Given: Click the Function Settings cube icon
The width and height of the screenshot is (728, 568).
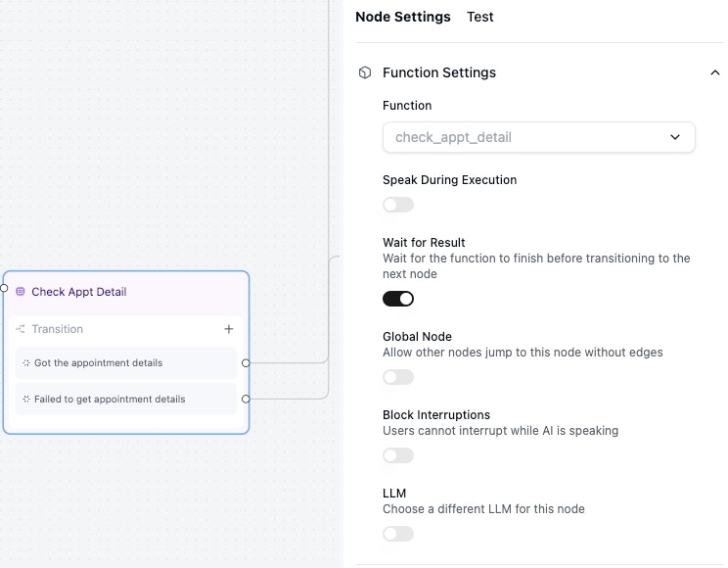Looking at the screenshot, I should point(365,72).
